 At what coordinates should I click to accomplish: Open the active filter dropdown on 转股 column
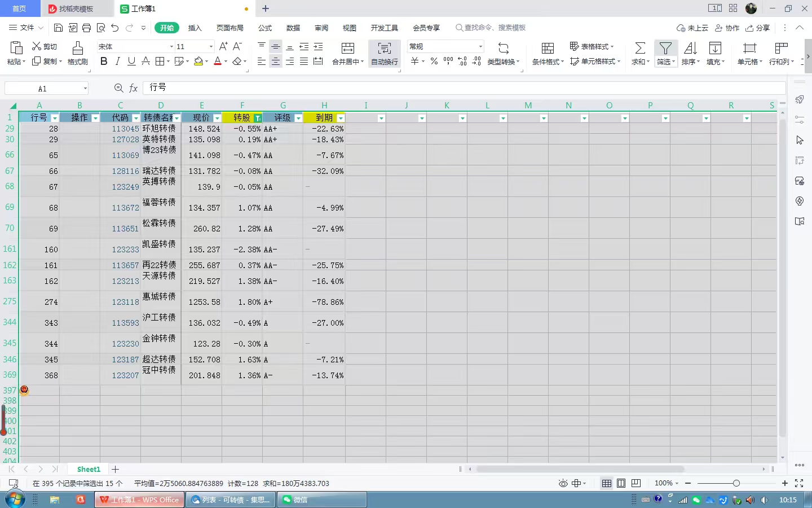tap(258, 118)
